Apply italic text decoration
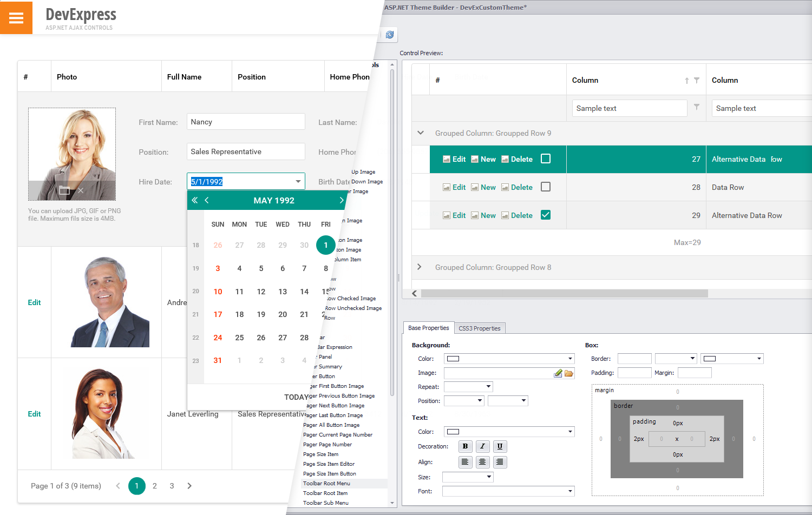Screen dimensions: 812x515 (x=482, y=446)
